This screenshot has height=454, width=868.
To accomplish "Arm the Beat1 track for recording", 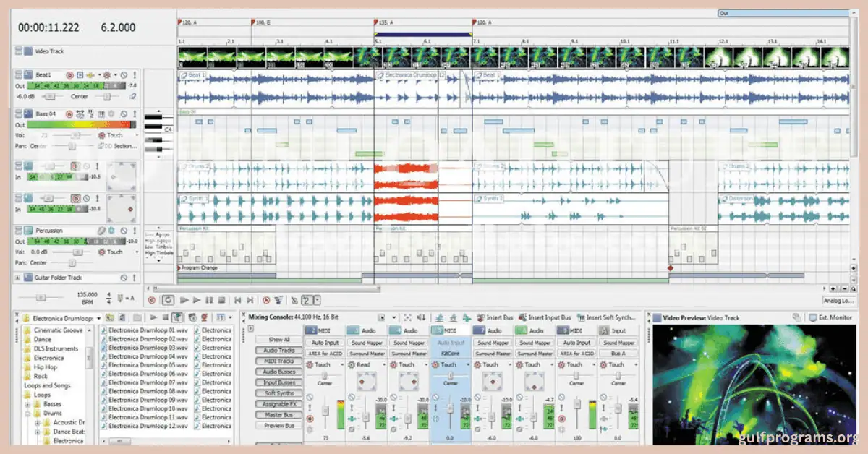I will (69, 75).
